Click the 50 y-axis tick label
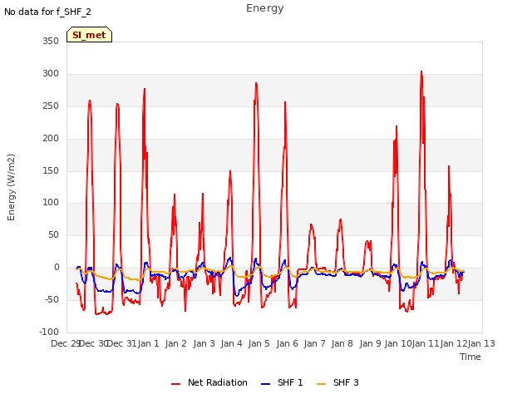The image size is (532, 399). pos(53,234)
